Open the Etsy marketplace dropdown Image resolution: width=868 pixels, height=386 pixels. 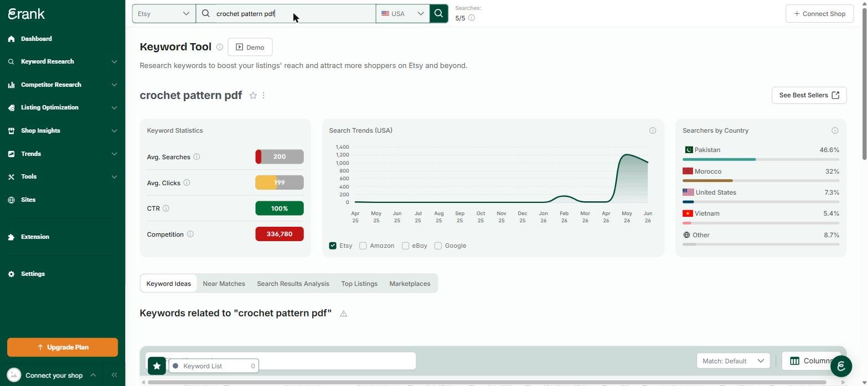point(164,14)
